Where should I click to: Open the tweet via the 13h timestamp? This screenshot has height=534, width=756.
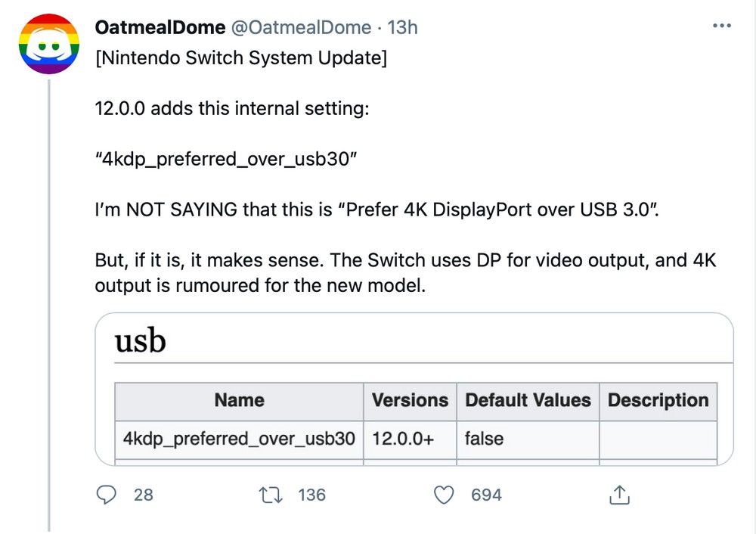click(x=403, y=28)
